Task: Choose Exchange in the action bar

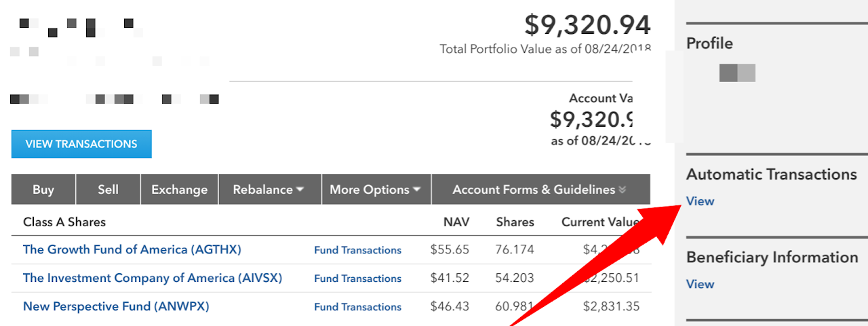Action: [x=179, y=190]
